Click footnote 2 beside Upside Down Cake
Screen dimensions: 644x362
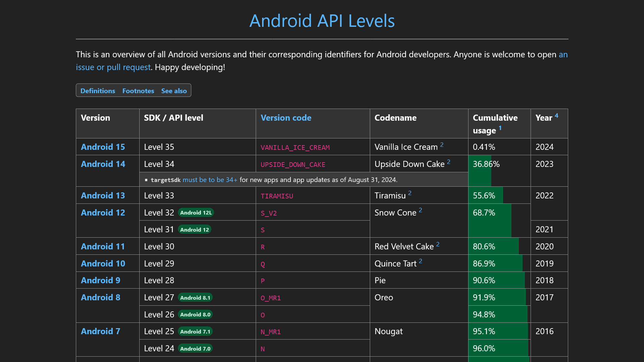[449, 162]
